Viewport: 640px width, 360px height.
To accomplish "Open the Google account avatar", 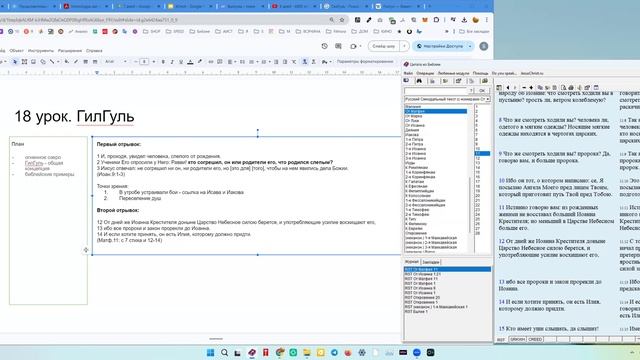I will (484, 46).
